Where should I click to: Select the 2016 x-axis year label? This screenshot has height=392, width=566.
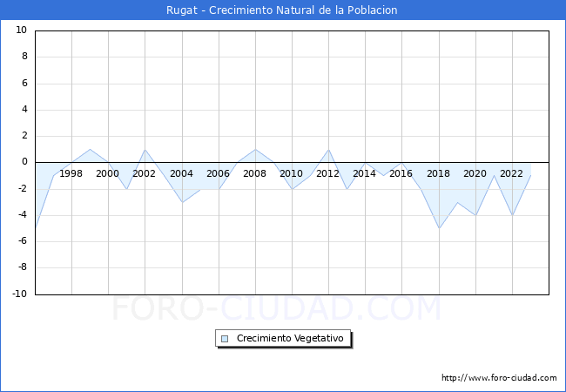click(401, 173)
